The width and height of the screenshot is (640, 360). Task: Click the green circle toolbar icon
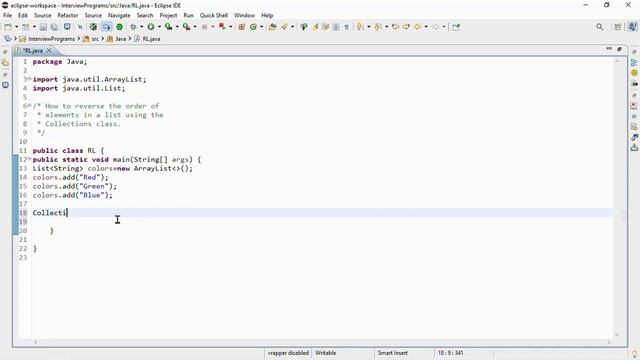[x=120, y=27]
